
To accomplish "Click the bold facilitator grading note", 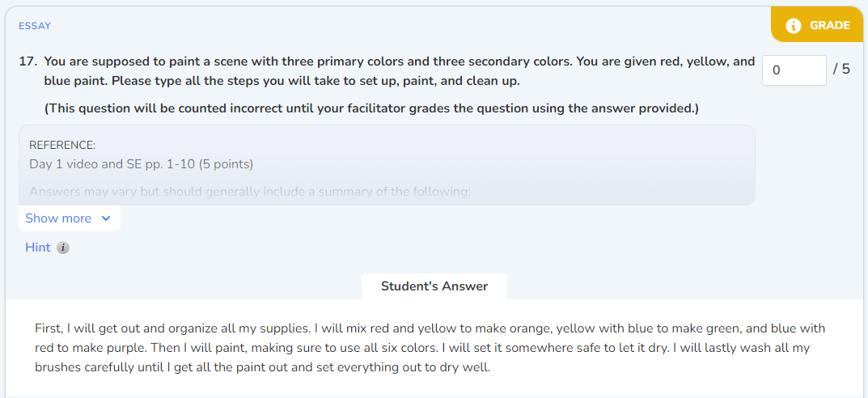I will (x=371, y=108).
